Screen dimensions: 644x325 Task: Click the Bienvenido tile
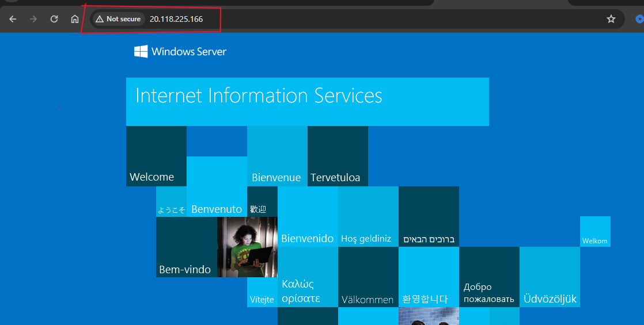pyautogui.click(x=308, y=217)
